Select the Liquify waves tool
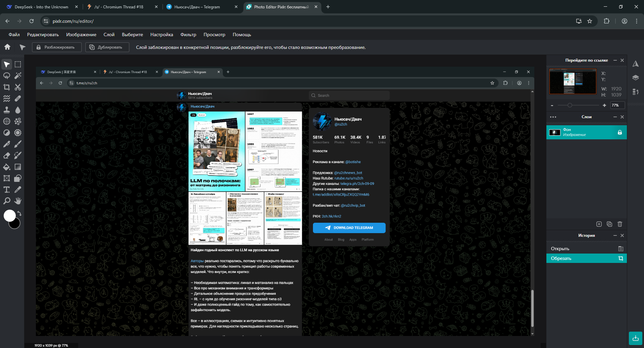The image size is (644, 348). click(7, 98)
